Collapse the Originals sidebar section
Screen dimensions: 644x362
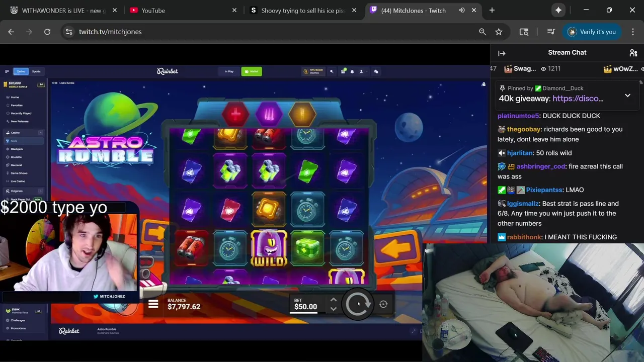(x=41, y=191)
